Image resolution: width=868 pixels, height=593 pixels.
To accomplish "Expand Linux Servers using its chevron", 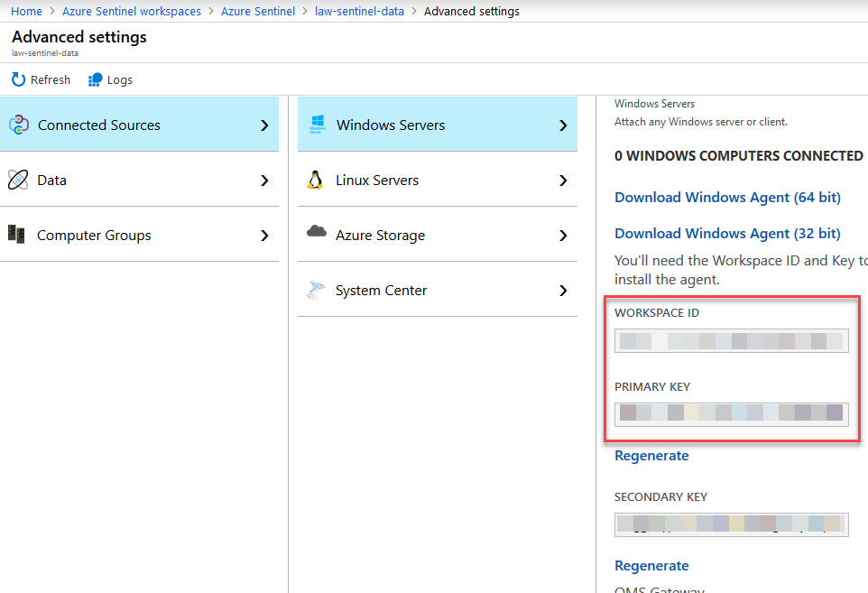I will coord(563,181).
